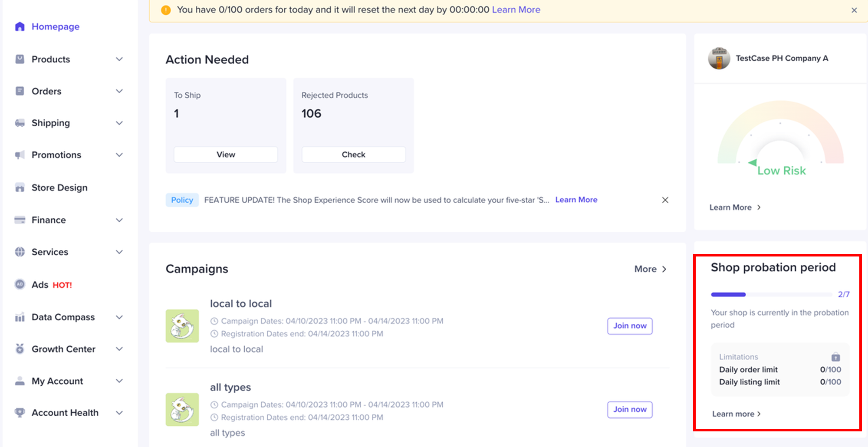This screenshot has width=868, height=447.
Task: Expand the My Account section
Action: [119, 381]
